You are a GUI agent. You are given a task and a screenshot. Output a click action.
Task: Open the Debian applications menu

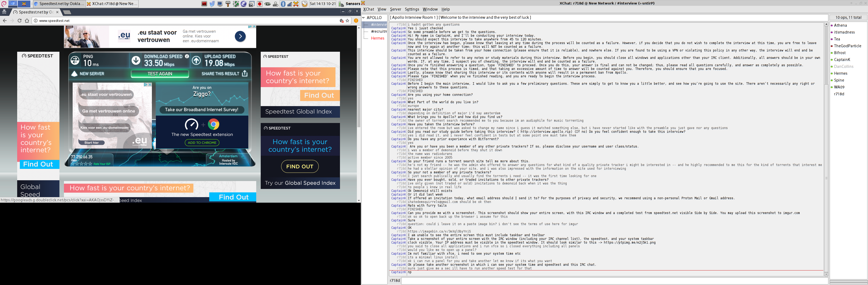(4, 4)
